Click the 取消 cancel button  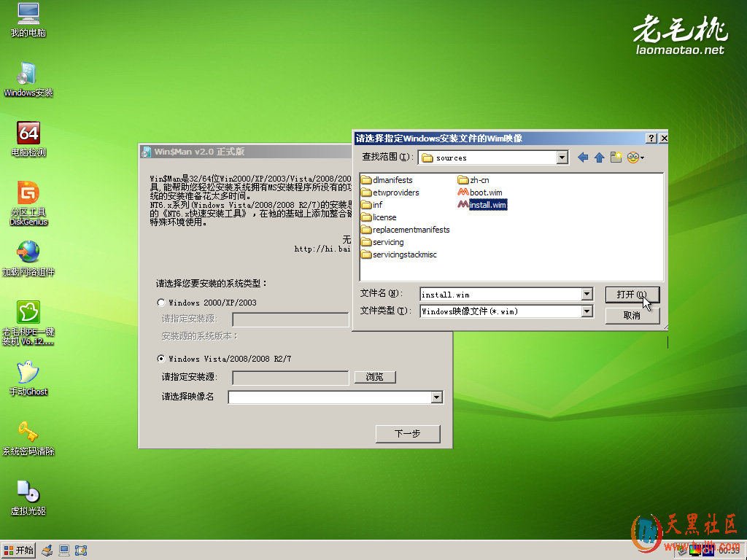[x=632, y=316]
